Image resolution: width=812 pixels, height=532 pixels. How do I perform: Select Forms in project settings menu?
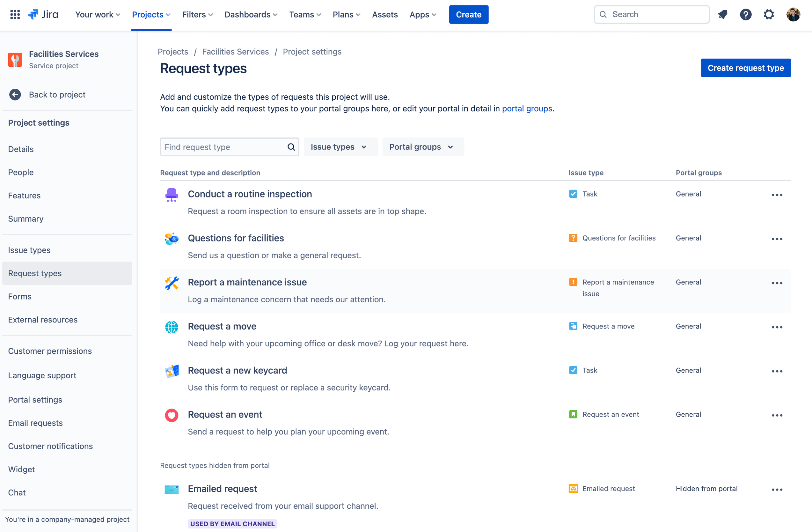pos(19,296)
